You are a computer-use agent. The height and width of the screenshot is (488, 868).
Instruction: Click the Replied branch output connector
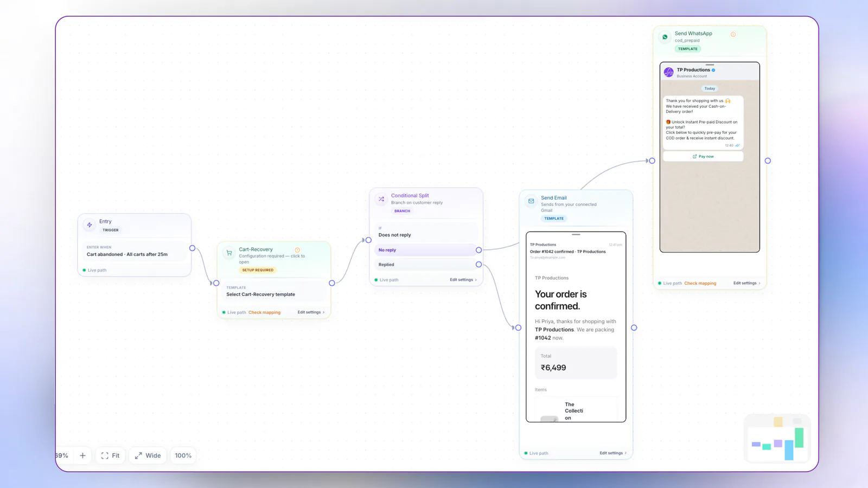(x=478, y=265)
